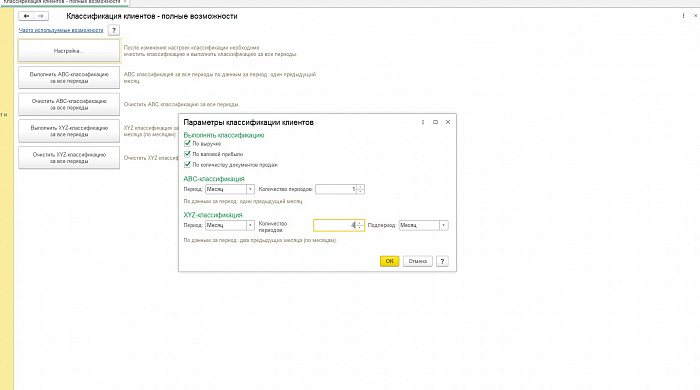Open help next to Часто используемые возможности
The image size is (700, 390).
point(114,30)
